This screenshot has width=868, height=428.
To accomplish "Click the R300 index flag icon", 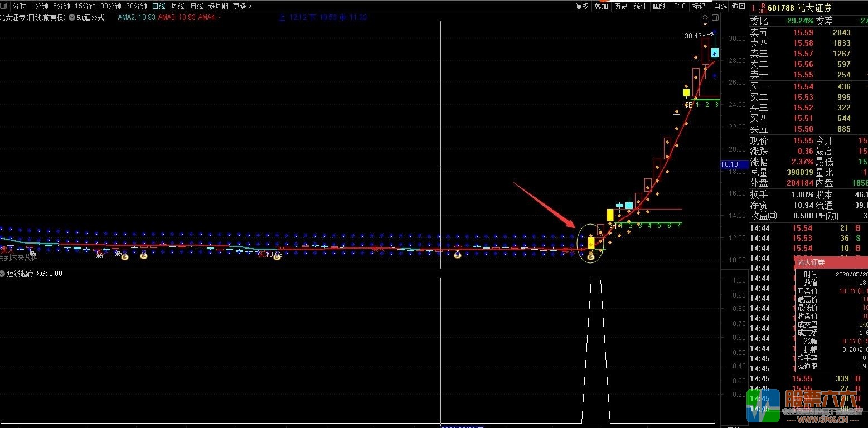I will tap(763, 8).
